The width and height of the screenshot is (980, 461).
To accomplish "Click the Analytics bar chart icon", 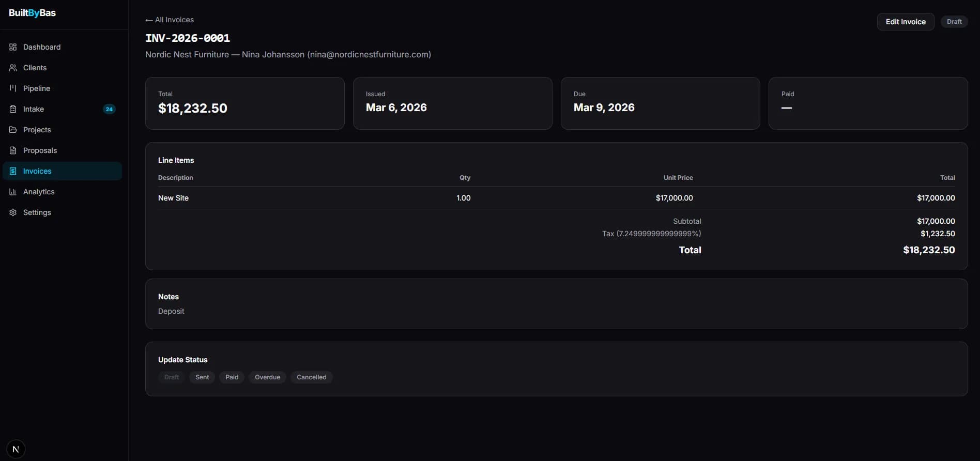I will 13,192.
